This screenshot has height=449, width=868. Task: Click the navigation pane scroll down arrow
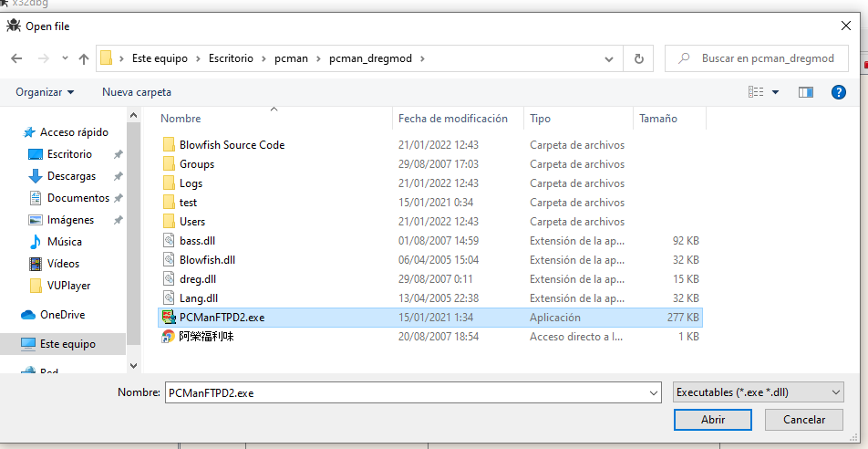tap(133, 365)
